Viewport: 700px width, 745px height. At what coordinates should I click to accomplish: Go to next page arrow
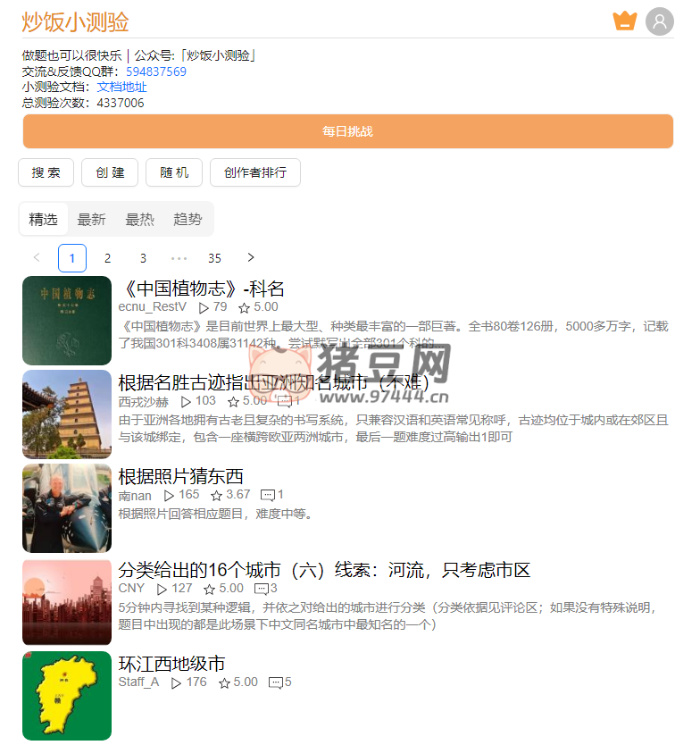tap(251, 257)
